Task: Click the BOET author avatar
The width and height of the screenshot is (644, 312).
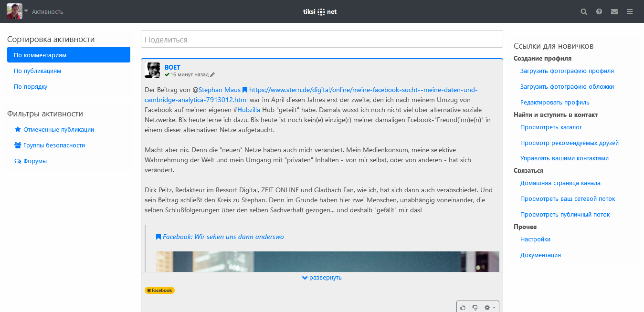Action: pos(152,70)
